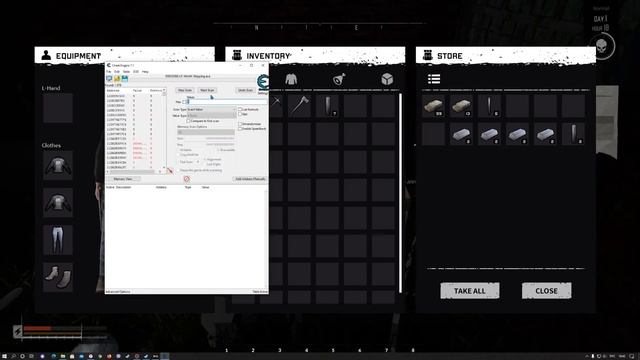Image resolution: width=640 pixels, height=360 pixels.
Task: Select the stick item next to the axe
Action: 327,105
